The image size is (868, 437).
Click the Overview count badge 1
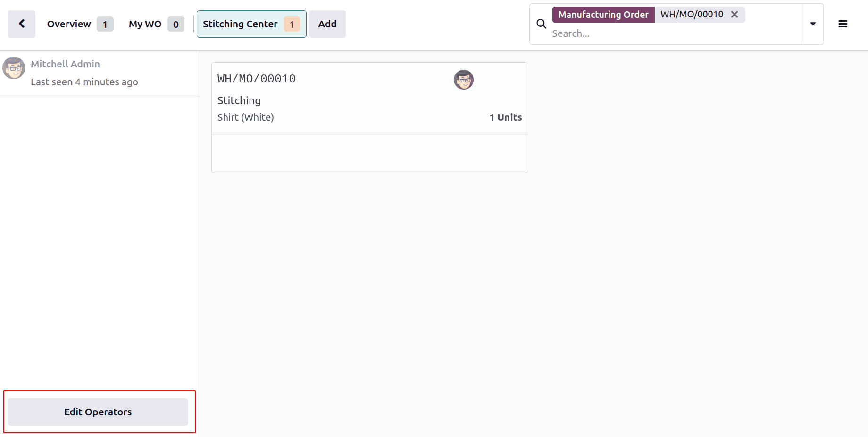tap(105, 24)
